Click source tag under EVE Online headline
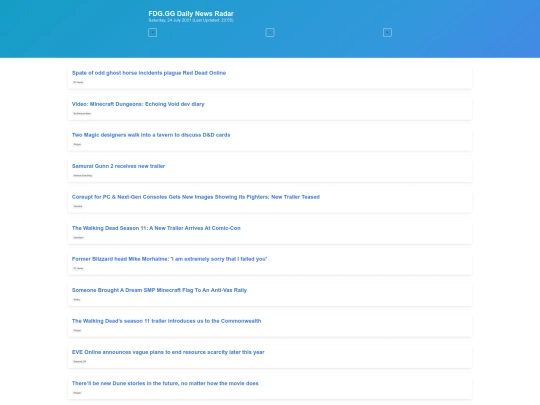The height and width of the screenshot is (405, 540). pos(80,362)
